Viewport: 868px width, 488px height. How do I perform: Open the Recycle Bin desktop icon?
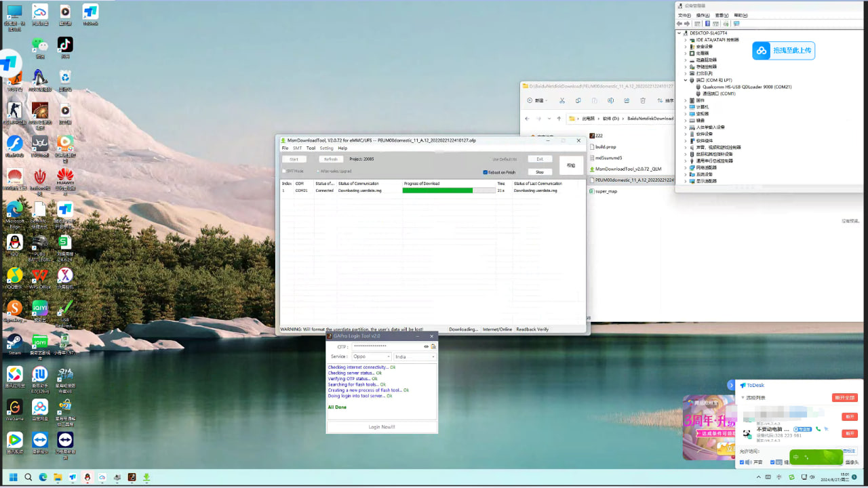[65, 77]
